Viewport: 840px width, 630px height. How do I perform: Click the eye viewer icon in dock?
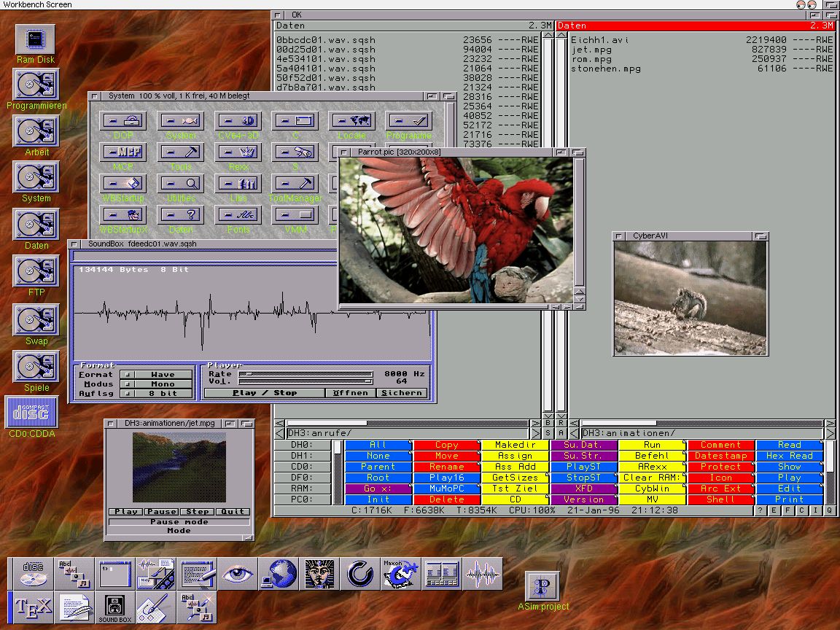(238, 574)
